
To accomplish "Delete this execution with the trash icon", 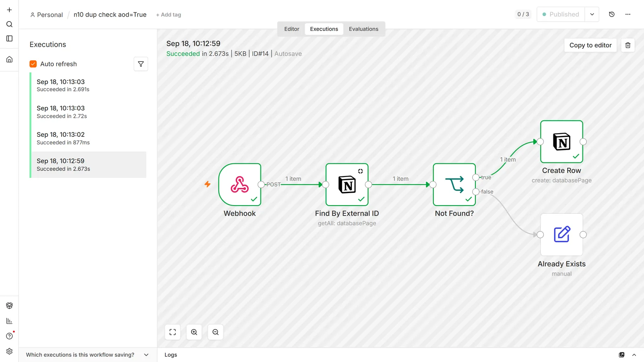I will pos(628,45).
